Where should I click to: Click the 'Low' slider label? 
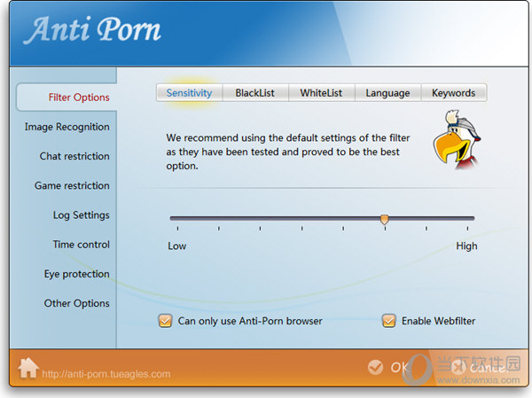[x=176, y=246]
